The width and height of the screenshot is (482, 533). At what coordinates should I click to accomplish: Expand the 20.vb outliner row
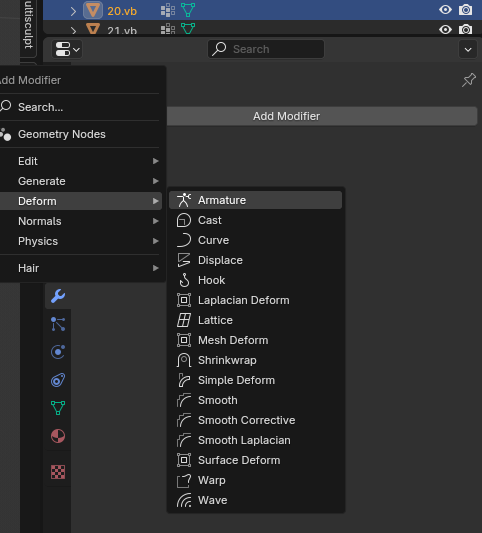(x=73, y=11)
